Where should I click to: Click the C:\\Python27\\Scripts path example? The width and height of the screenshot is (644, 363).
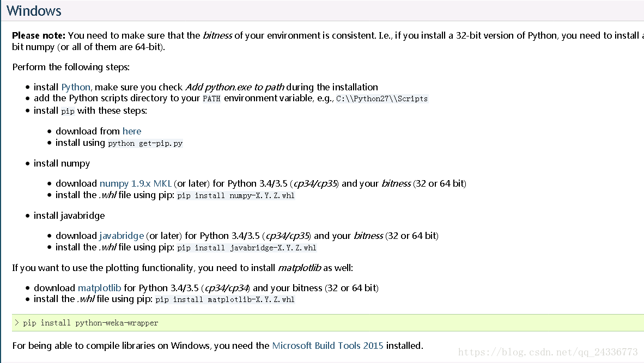pyautogui.click(x=382, y=99)
